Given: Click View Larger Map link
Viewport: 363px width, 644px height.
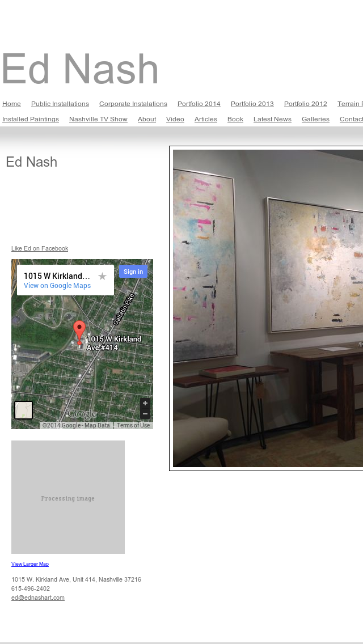Looking at the screenshot, I should click(30, 564).
